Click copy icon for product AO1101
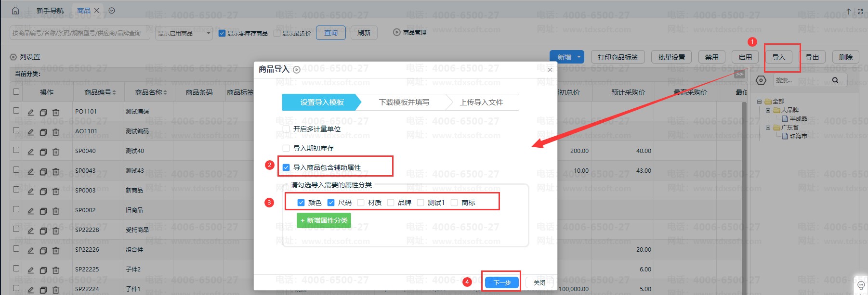 point(43,132)
